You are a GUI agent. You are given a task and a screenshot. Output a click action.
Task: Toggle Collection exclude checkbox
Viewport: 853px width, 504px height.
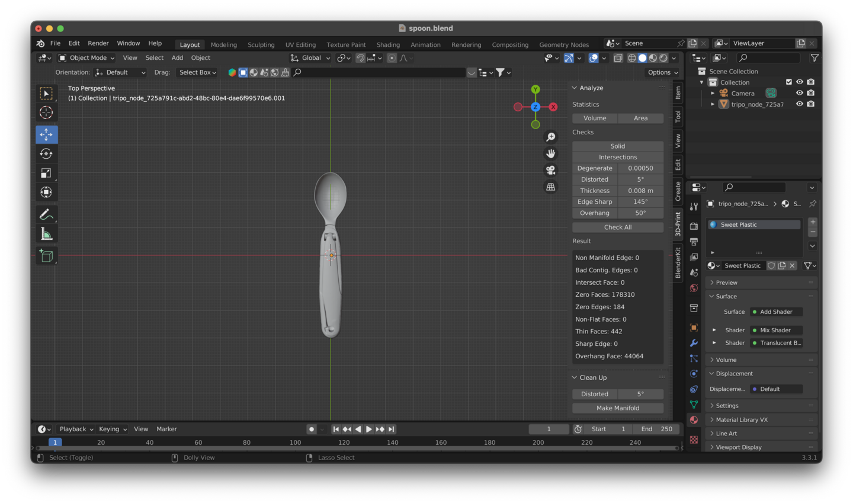788,82
